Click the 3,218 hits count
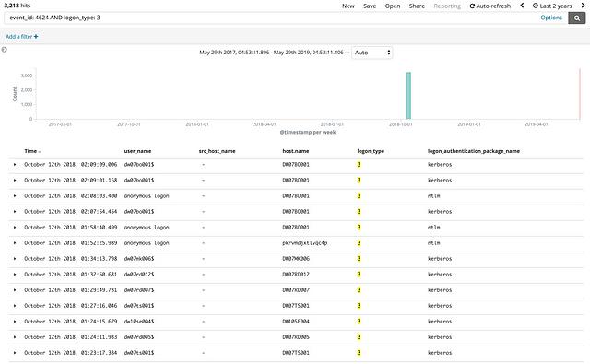The width and height of the screenshot is (590, 364). (17, 6)
